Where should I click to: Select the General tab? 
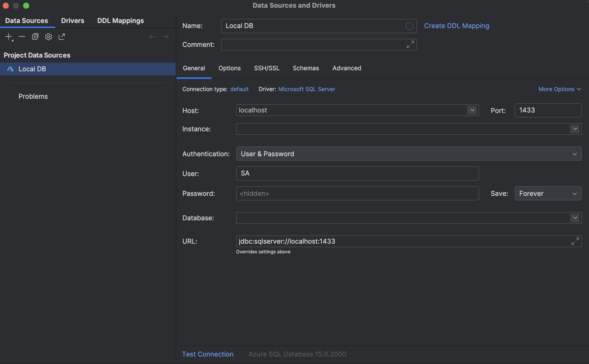[x=194, y=68]
